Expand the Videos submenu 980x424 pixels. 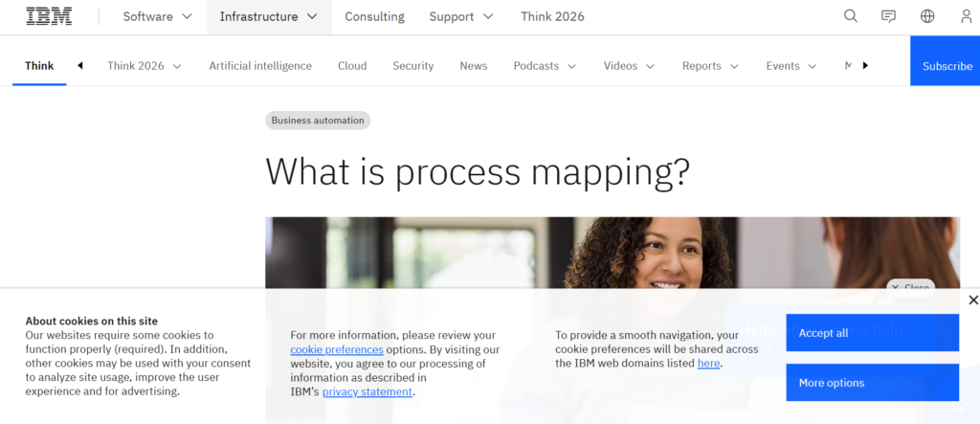tap(629, 66)
